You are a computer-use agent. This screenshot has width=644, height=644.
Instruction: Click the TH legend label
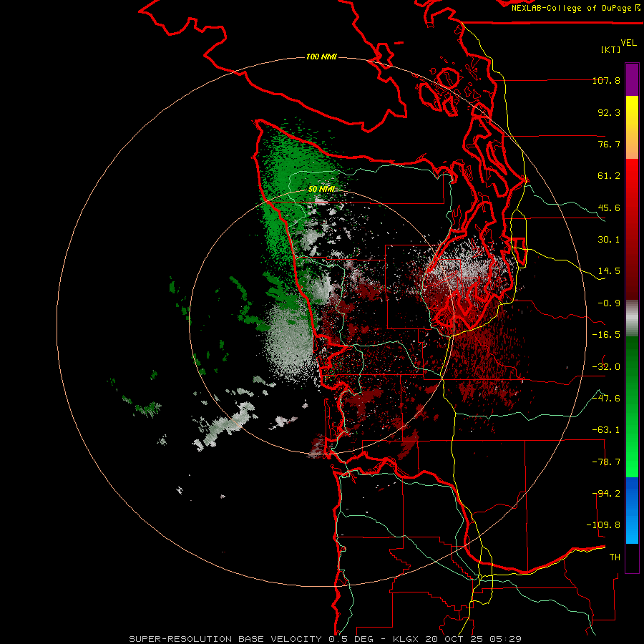[615, 557]
